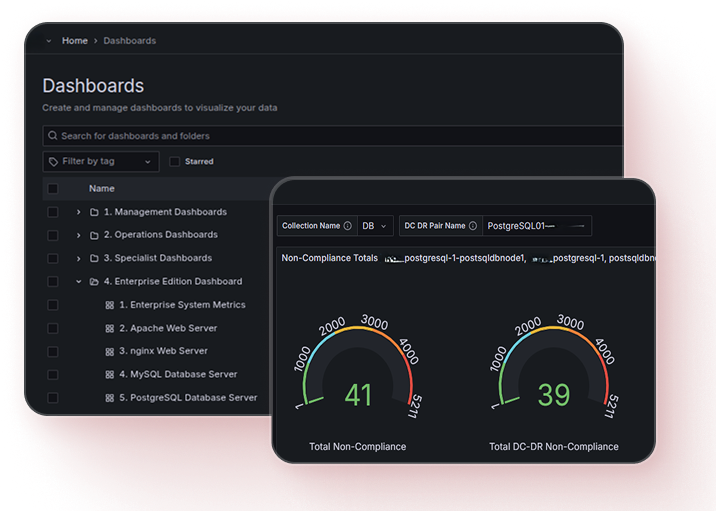The width and height of the screenshot is (716, 511).
Task: Click folder icon of Specialist Dashboards
Action: [94, 258]
